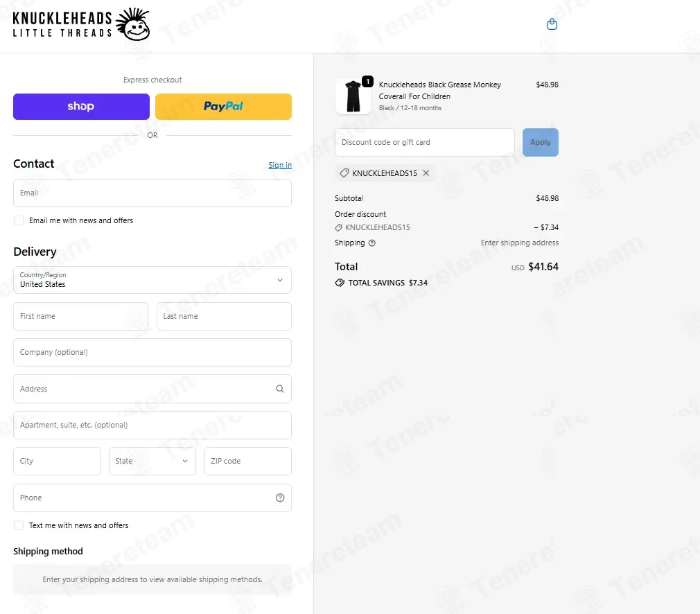Click the variant text 'Black / 12-18 months'
The height and width of the screenshot is (614, 700).
tap(410, 108)
